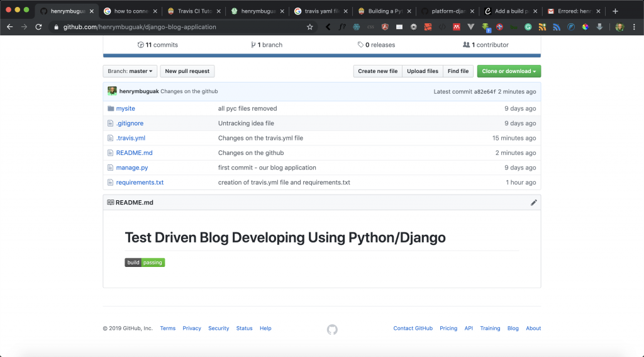Click the WhatFont f? extension icon
Screen dimensions: 644x357
[x=341, y=26]
